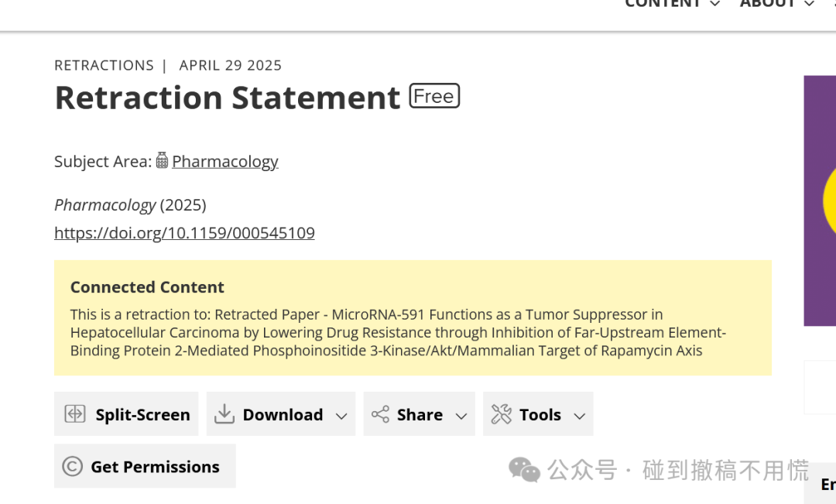This screenshot has width=836, height=504.
Task: Click the WeChat logo watermark
Action: [524, 470]
